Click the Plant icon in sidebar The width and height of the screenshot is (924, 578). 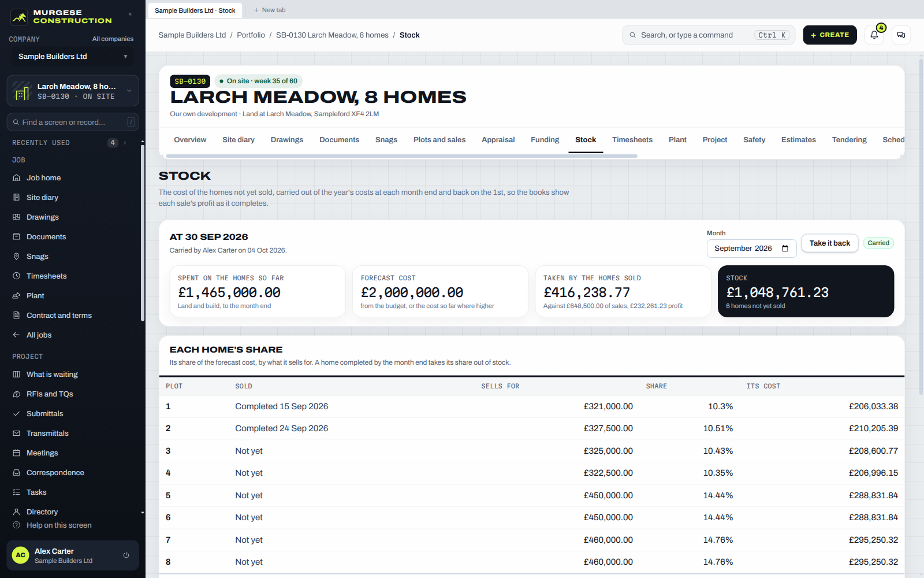click(x=17, y=296)
